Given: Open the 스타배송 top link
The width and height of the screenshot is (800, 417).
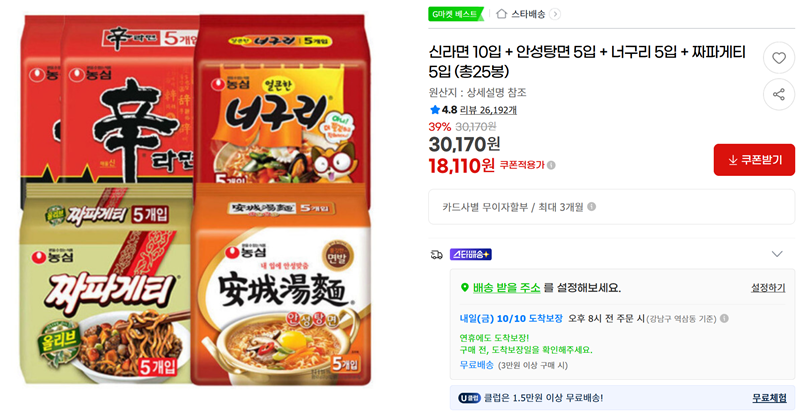Looking at the screenshot, I should click(x=528, y=14).
